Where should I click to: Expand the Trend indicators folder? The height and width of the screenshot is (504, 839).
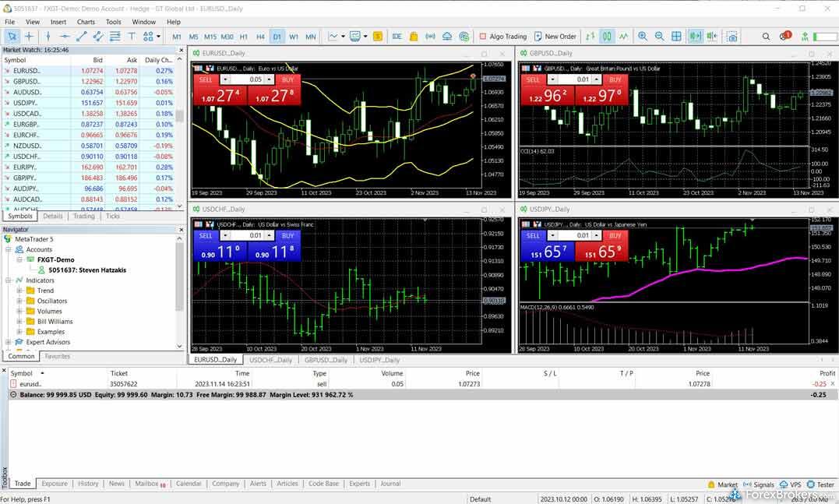point(19,291)
